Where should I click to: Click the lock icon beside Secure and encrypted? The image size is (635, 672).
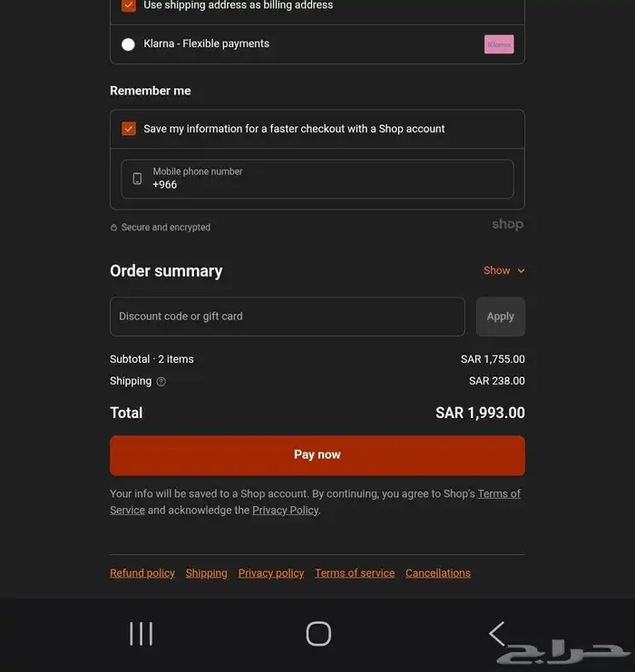coord(114,228)
